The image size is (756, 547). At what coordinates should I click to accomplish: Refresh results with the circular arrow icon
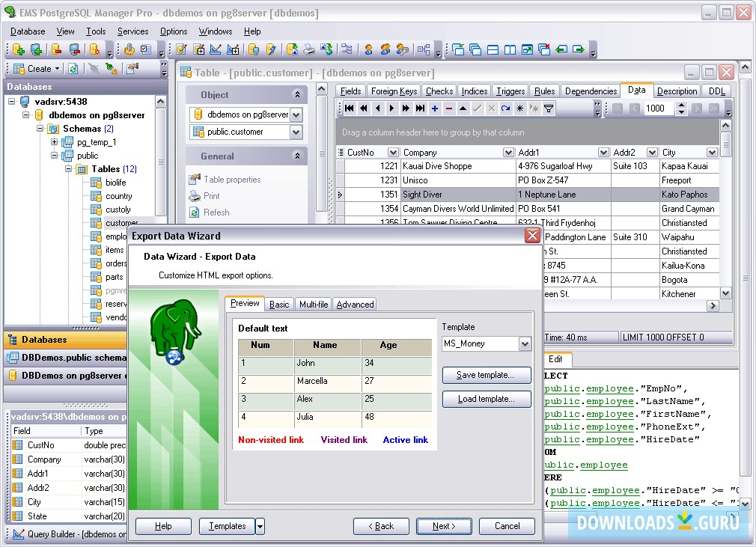tap(506, 109)
